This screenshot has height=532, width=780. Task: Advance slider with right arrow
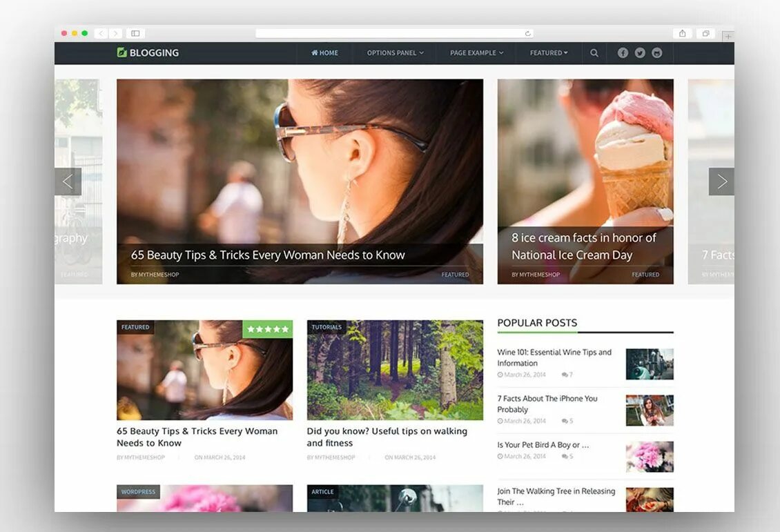tap(721, 181)
